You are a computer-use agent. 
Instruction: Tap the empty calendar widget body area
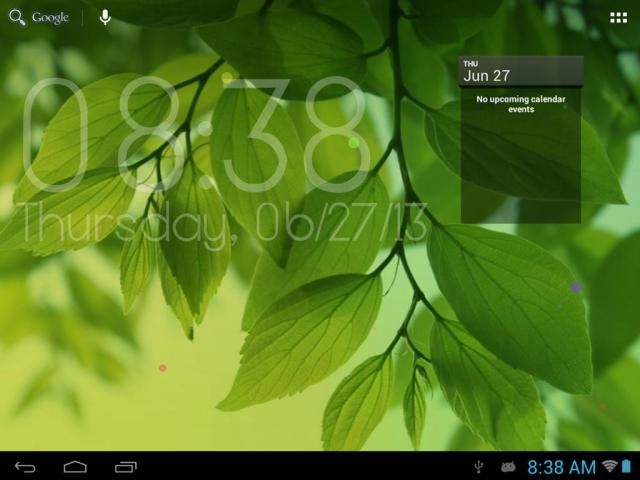(520, 170)
